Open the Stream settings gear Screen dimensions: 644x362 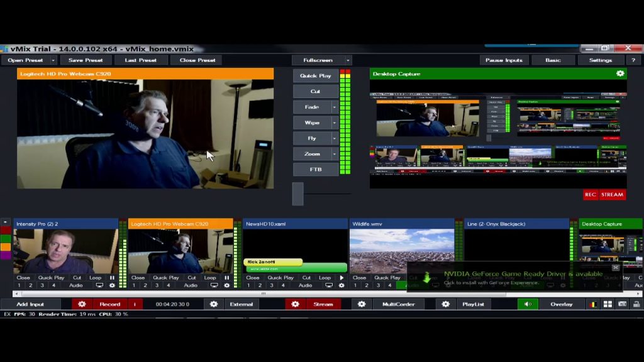click(296, 304)
